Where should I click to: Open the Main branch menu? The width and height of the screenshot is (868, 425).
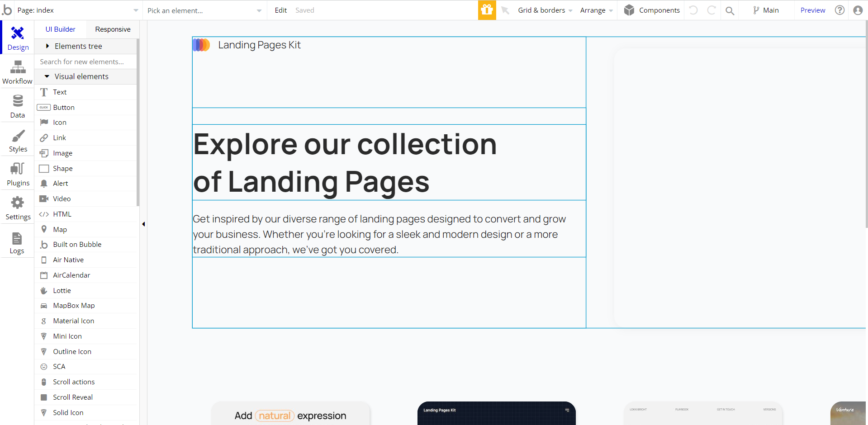[x=766, y=10]
